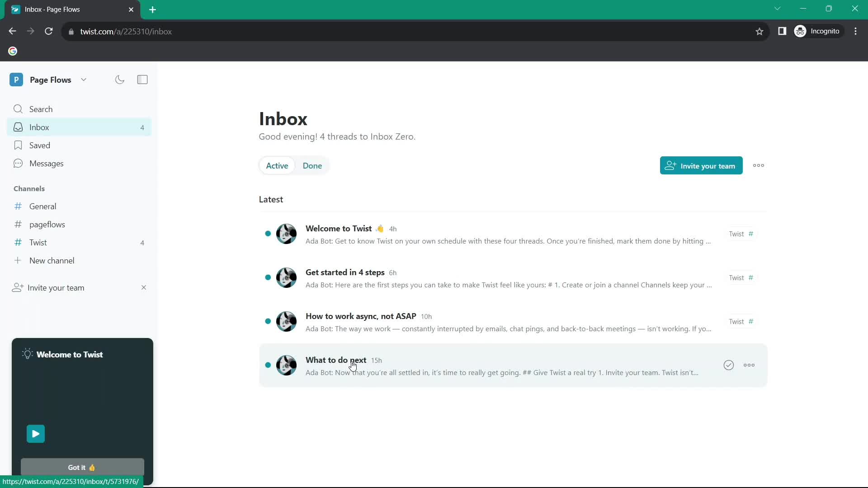Toggle done status on What to do next
This screenshot has width=868, height=488.
coord(728,365)
